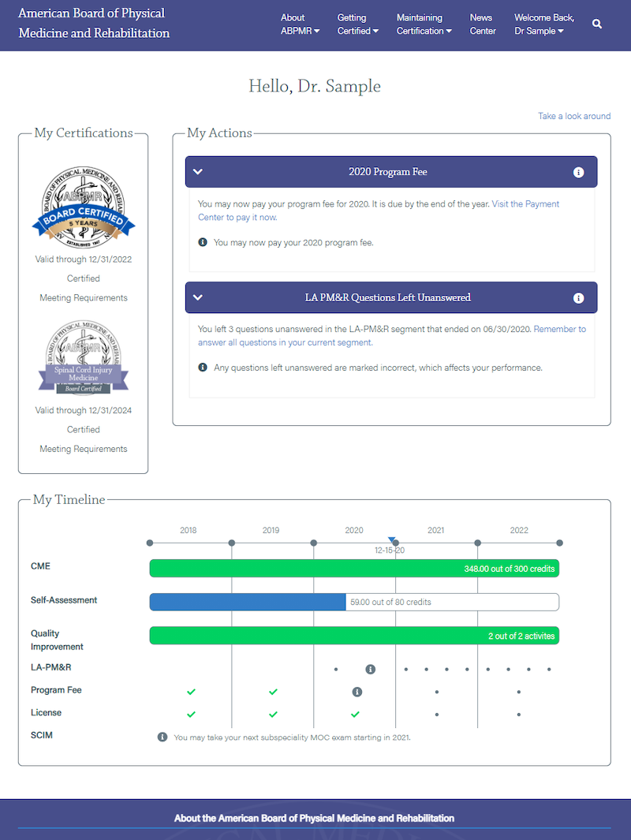This screenshot has height=840, width=631.
Task: Click the Take a look around link
Action: tap(574, 116)
